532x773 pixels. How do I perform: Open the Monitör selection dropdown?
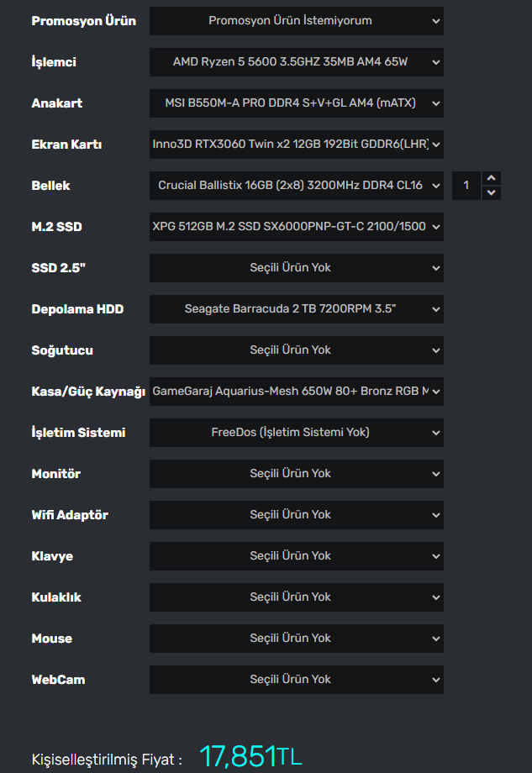coord(296,474)
